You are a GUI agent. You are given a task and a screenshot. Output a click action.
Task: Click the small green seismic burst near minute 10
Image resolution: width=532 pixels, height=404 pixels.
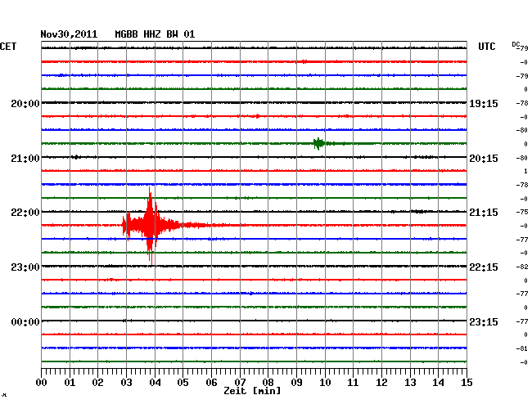coord(319,144)
